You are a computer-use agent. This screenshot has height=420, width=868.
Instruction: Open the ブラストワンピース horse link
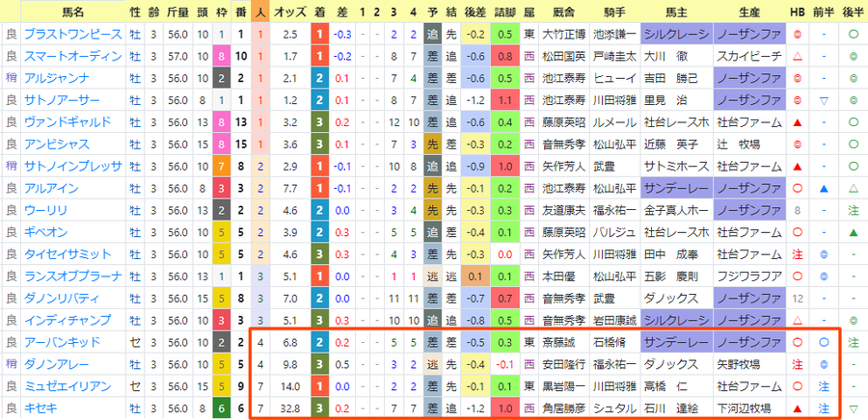(x=73, y=35)
